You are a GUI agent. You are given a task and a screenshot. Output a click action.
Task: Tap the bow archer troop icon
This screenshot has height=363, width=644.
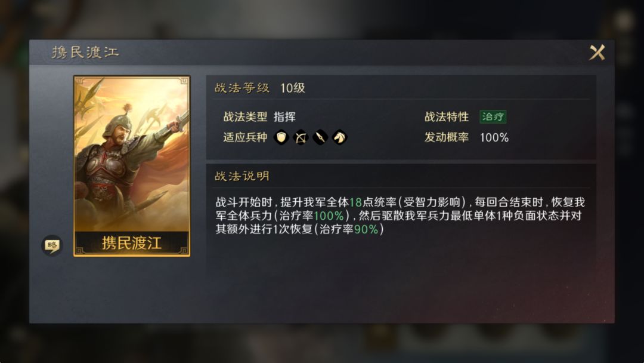point(301,137)
